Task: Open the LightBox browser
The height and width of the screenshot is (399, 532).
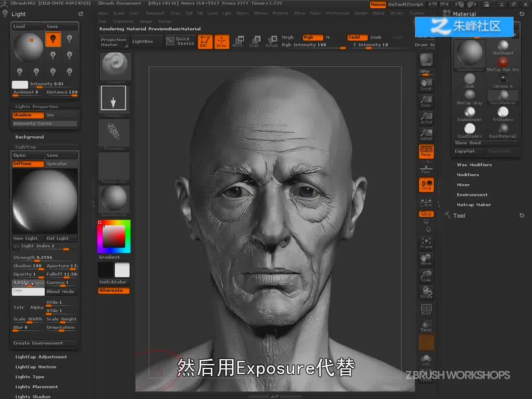Action: click(x=143, y=42)
